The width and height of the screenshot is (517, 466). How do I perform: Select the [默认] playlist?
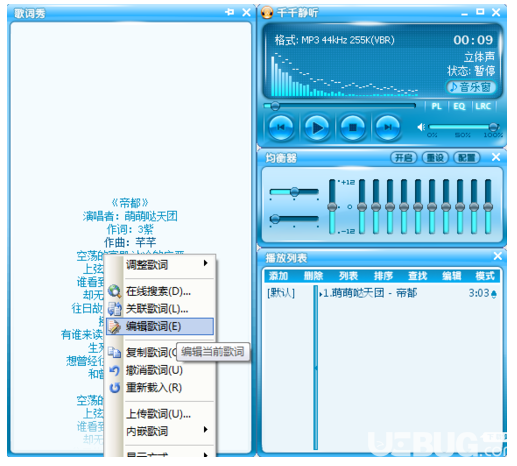pyautogui.click(x=281, y=293)
